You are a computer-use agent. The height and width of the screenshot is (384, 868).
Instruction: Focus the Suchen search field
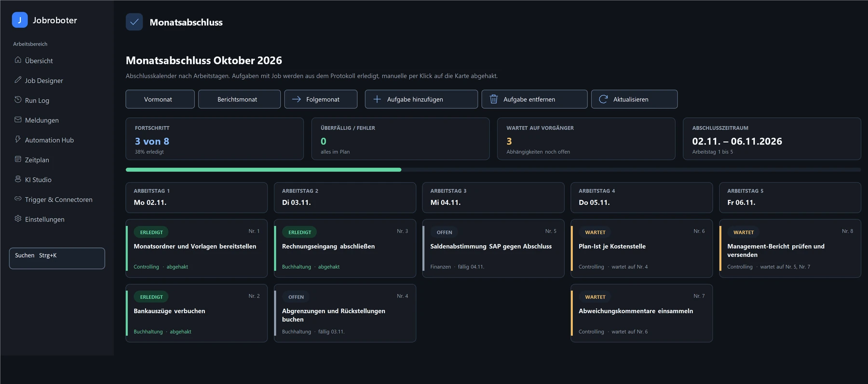57,258
